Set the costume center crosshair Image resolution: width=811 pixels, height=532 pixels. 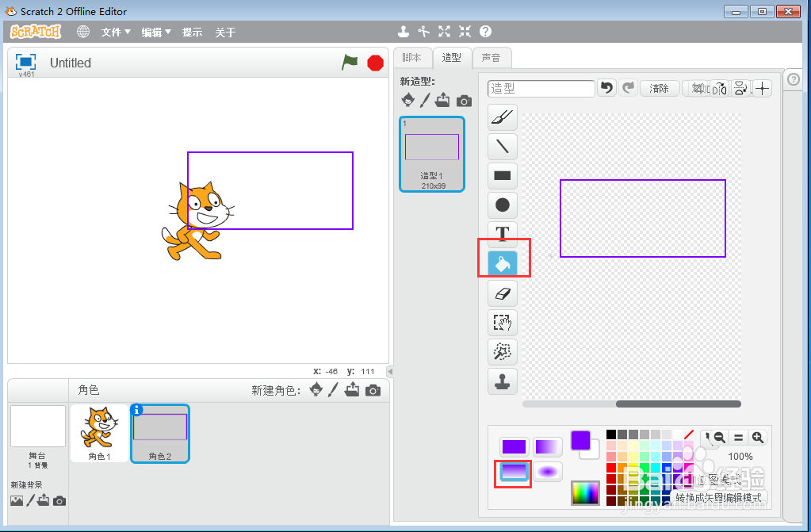coord(762,89)
